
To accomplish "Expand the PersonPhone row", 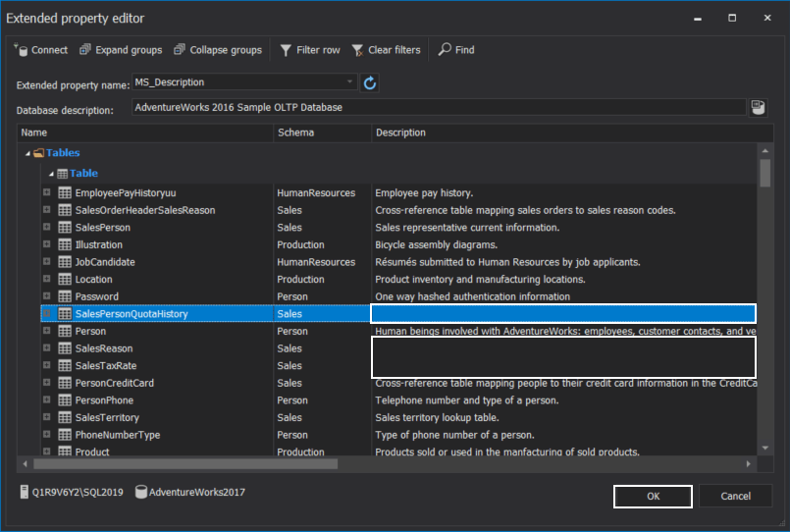I will tap(46, 399).
